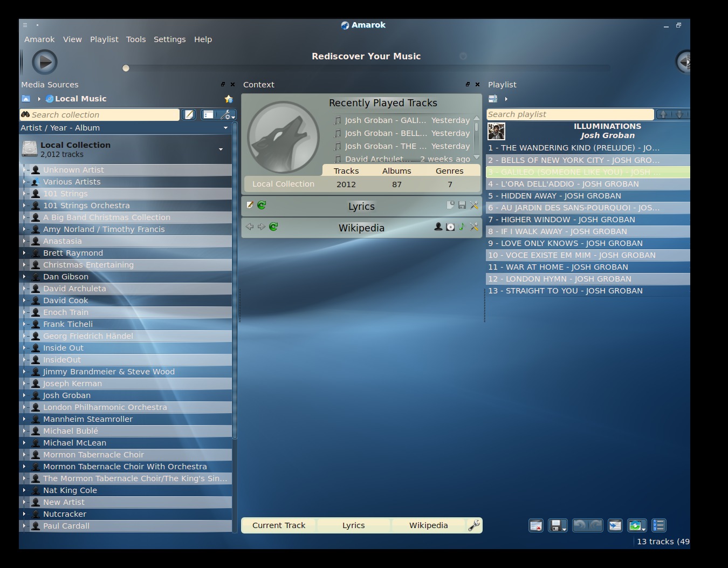Image resolution: width=728 pixels, height=568 pixels.
Task: Click the show active track icon
Action: pyautogui.click(x=615, y=525)
